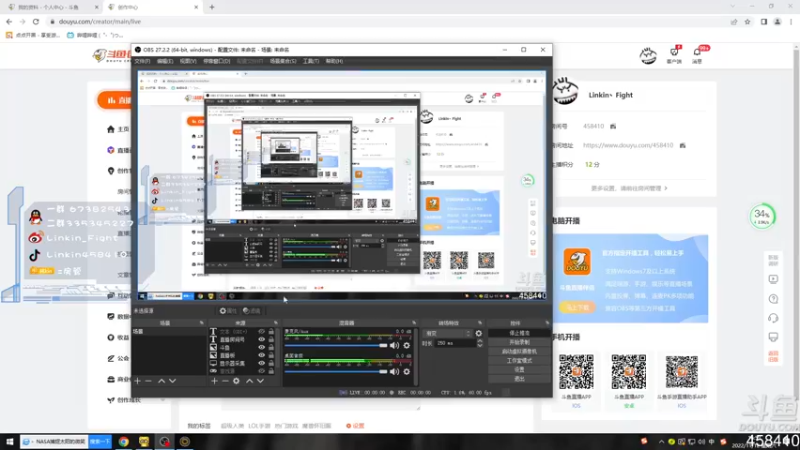The image size is (800, 450).
Task: Reload the Douyu page in Chrome
Action: (36, 21)
